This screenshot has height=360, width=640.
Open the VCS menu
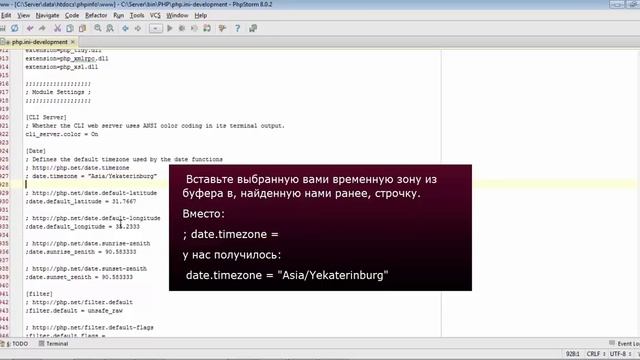[155, 16]
